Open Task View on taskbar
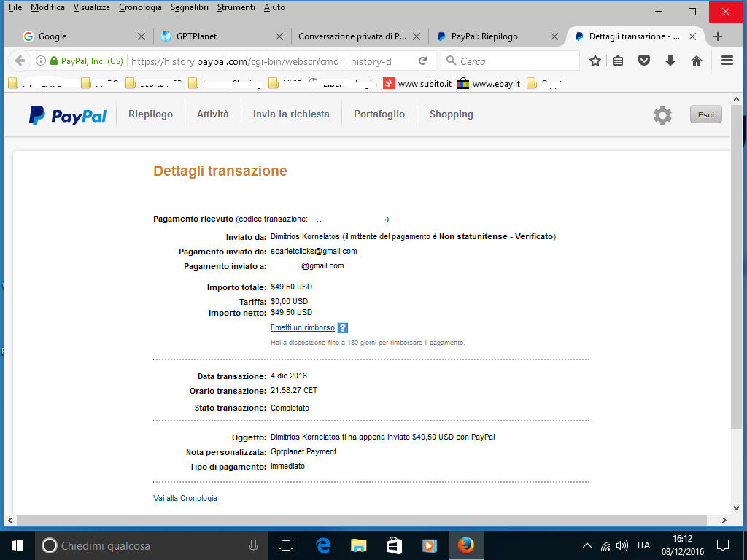 point(286,545)
